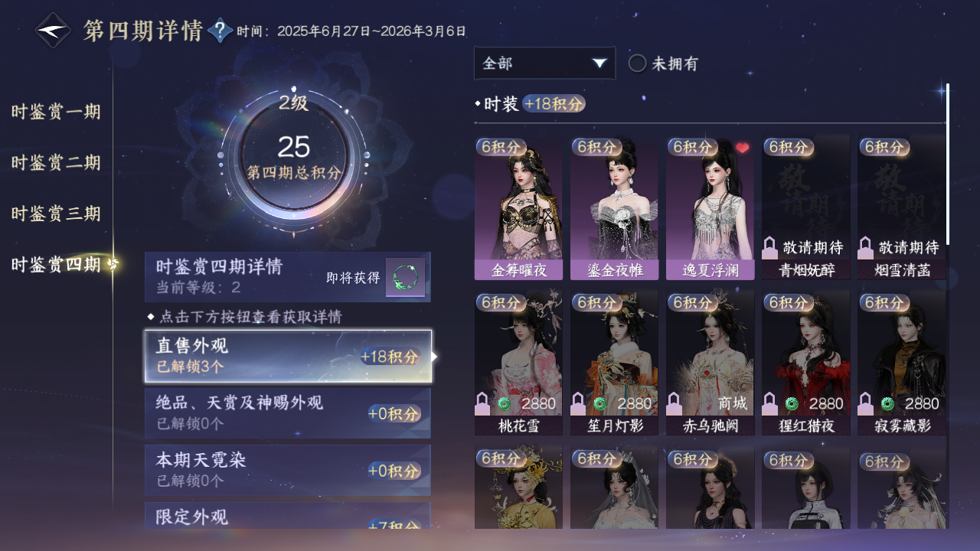Screen dimensions: 980x551
Task: Click the red heart on 逸夏浮澜
Action: point(742,148)
